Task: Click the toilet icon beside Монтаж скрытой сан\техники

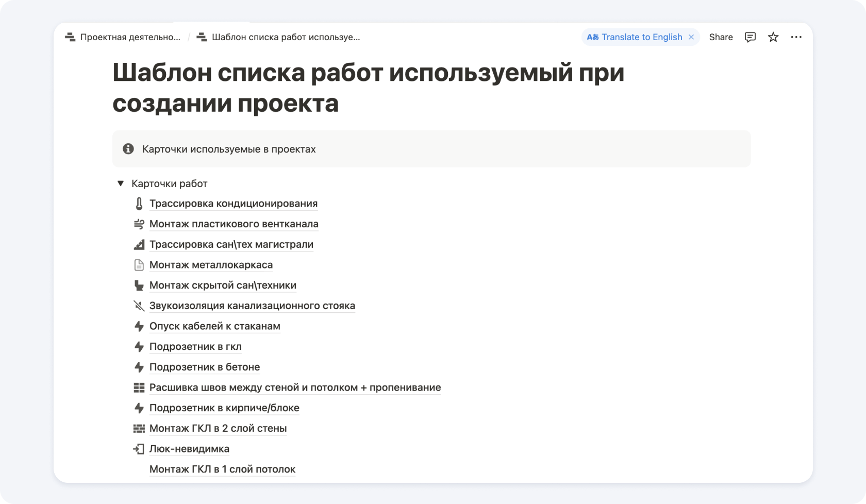Action: [x=139, y=285]
